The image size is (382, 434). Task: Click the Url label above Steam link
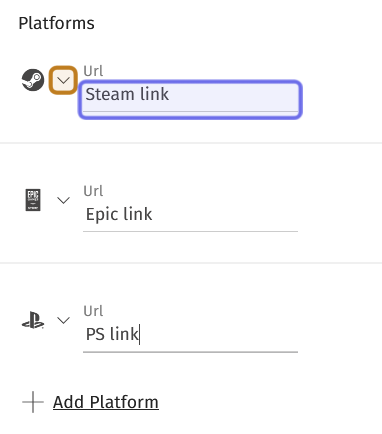point(93,71)
